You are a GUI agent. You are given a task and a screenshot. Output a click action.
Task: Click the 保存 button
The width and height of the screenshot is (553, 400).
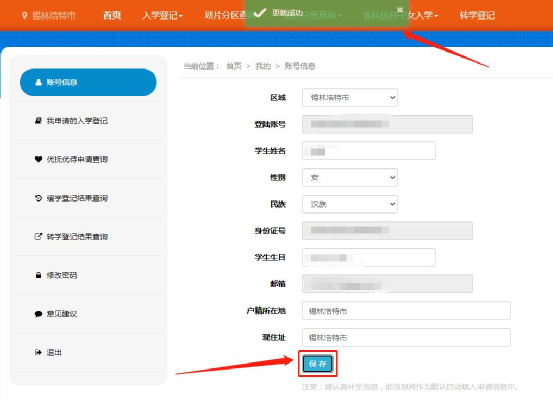318,364
